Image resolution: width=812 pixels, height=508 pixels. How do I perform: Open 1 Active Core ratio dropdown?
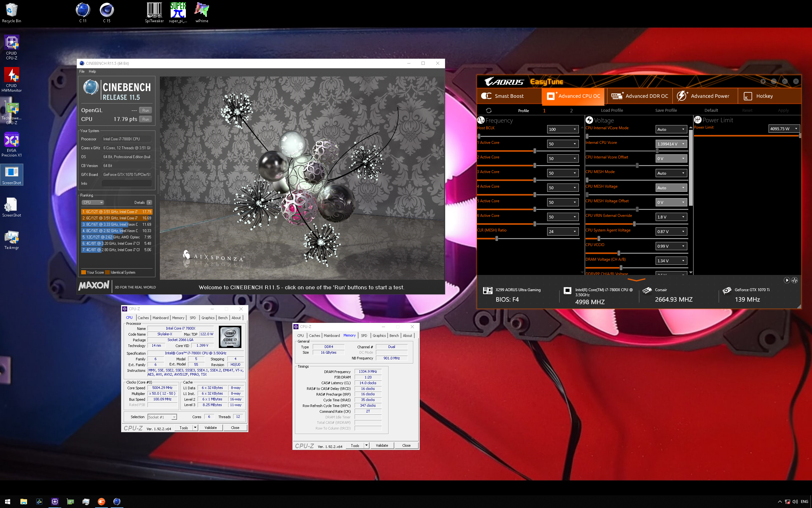(563, 144)
